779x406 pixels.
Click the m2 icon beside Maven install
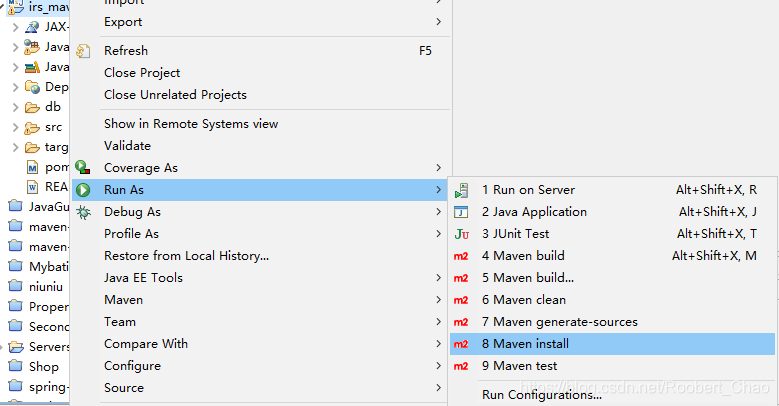pos(461,344)
